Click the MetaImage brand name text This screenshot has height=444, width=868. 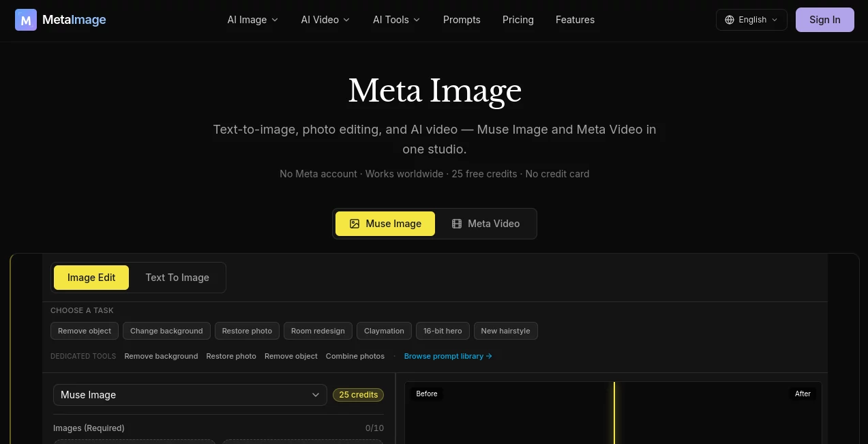(x=74, y=20)
